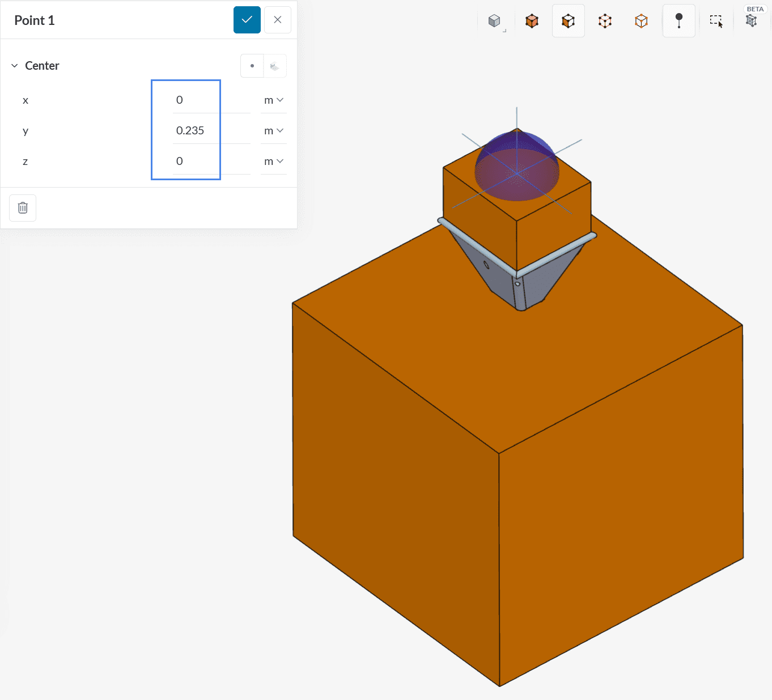Collapse the Center section

click(15, 66)
